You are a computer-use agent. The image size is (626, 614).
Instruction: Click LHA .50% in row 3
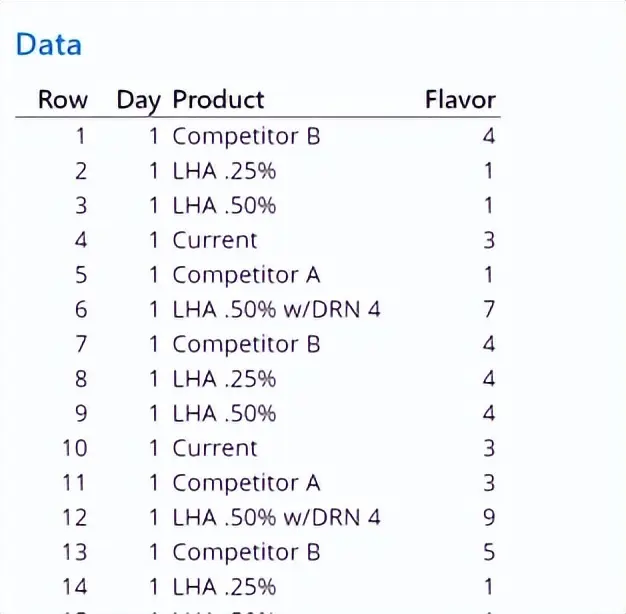(224, 206)
